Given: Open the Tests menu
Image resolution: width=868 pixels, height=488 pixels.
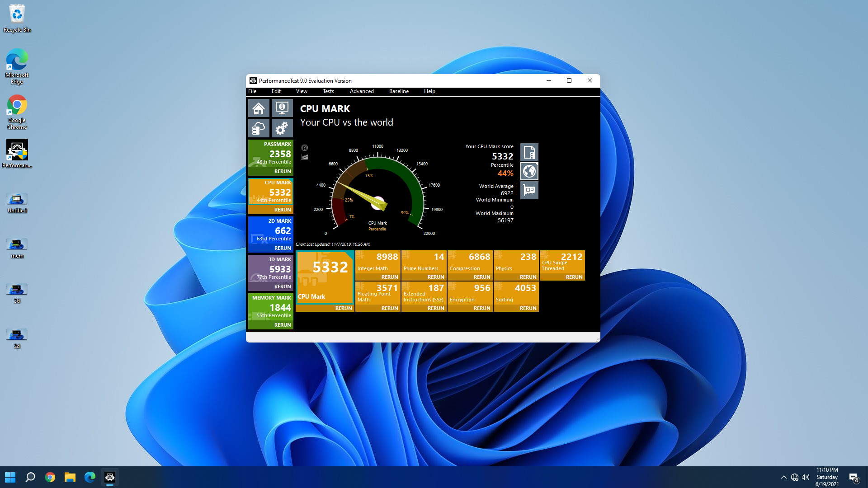Looking at the screenshot, I should coord(328,91).
